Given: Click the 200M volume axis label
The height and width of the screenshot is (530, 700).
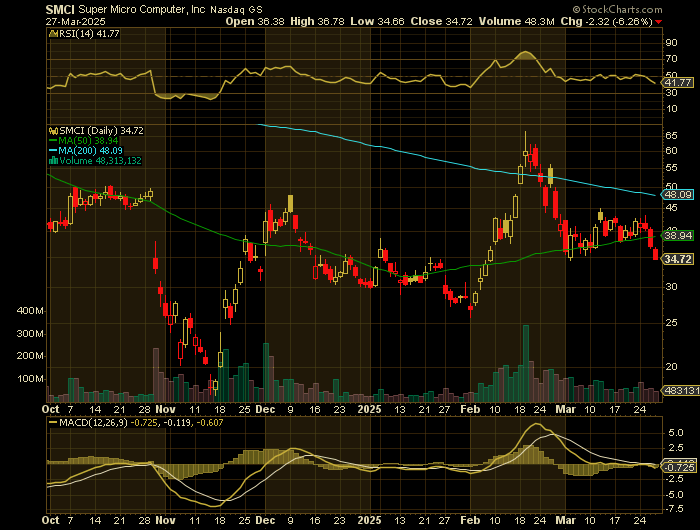Looking at the screenshot, I should pyautogui.click(x=30, y=356).
